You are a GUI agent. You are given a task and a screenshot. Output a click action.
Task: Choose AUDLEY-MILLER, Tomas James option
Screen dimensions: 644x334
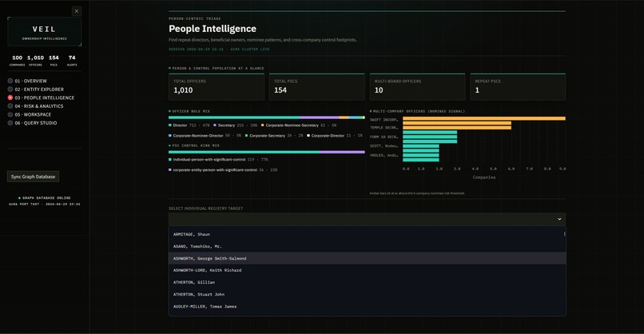click(367, 307)
